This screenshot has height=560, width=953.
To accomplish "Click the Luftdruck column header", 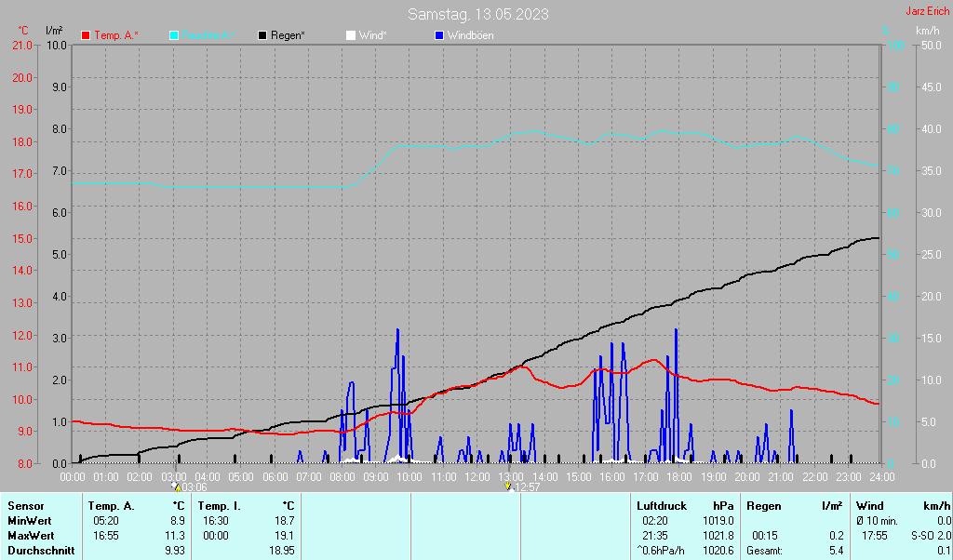I will coord(662,506).
